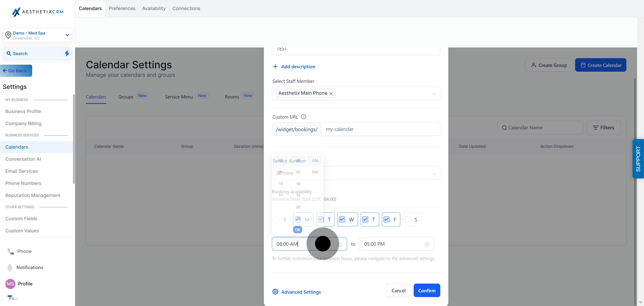Click the Confirm button
Image resolution: width=644 pixels, height=306 pixels.
(427, 291)
